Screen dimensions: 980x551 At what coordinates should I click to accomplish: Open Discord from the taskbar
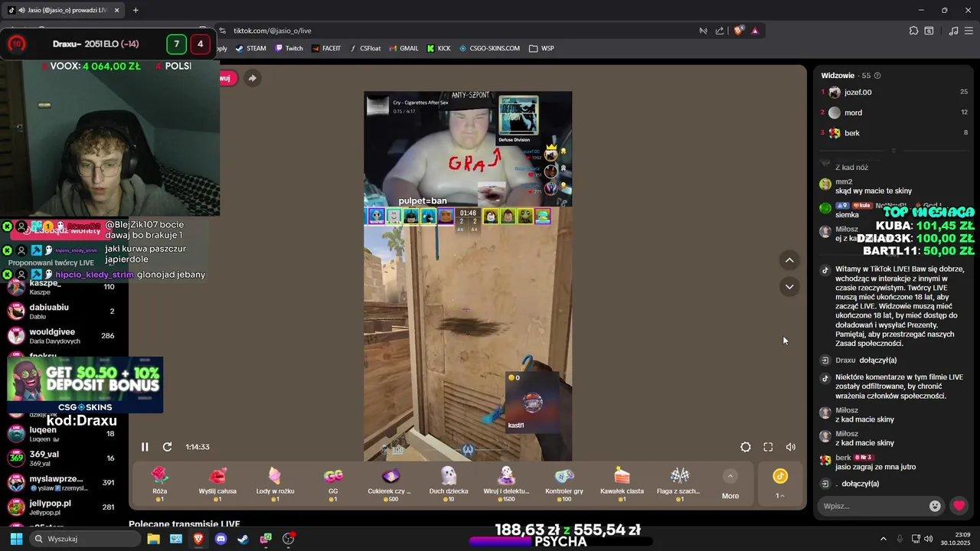[x=220, y=539]
